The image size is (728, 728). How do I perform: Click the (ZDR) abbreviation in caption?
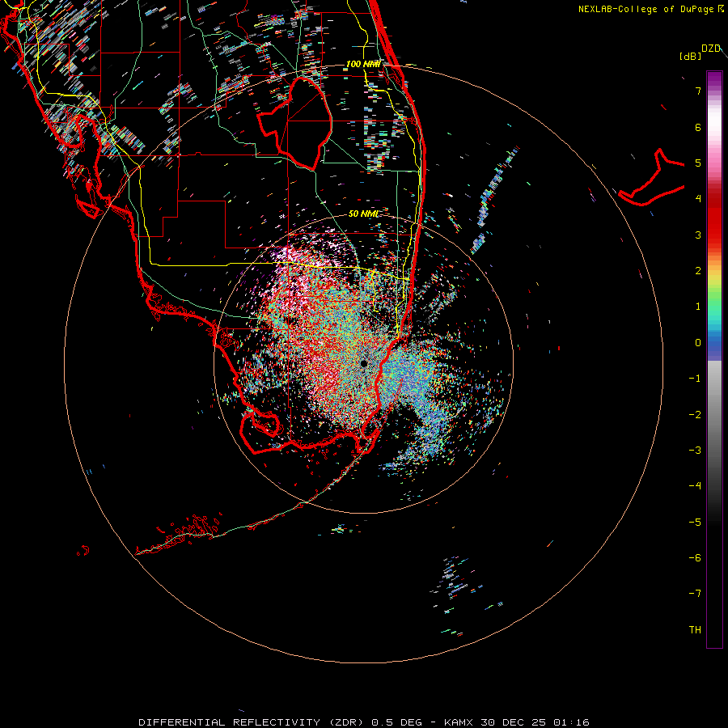coord(346,722)
